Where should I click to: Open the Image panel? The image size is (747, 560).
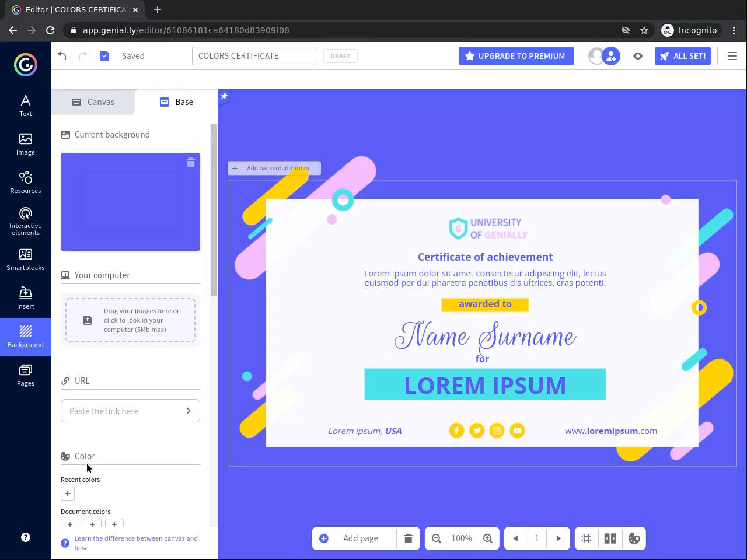coord(26,144)
